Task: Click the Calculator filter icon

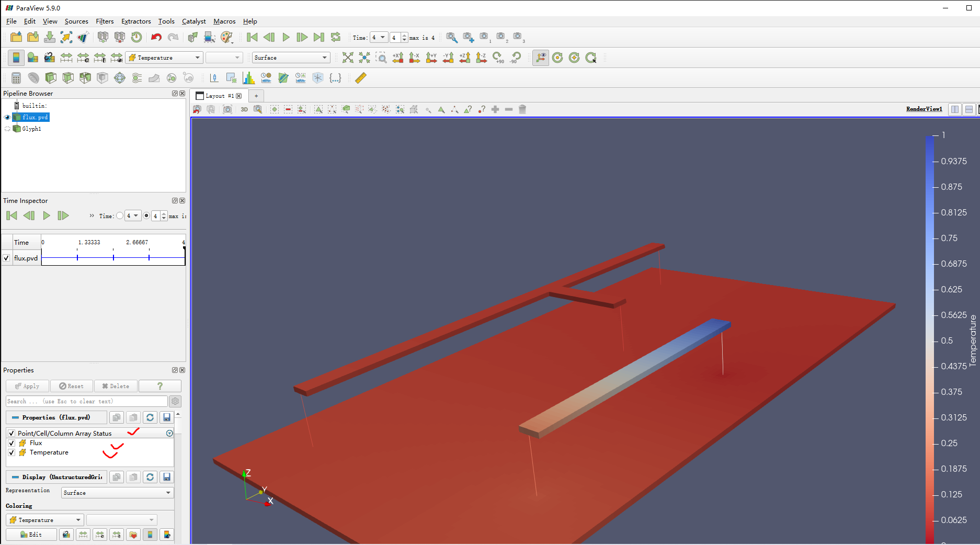Action: pos(16,78)
